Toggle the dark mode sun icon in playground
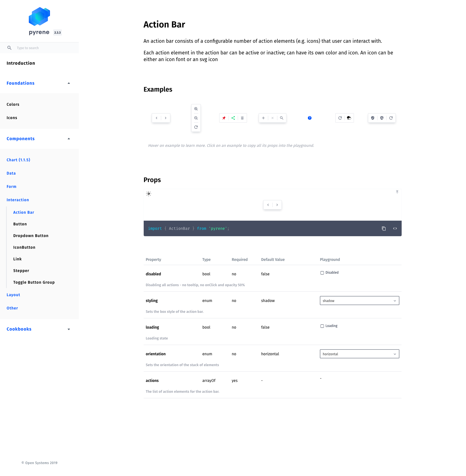The width and height of the screenshot is (466, 476). pos(149,194)
